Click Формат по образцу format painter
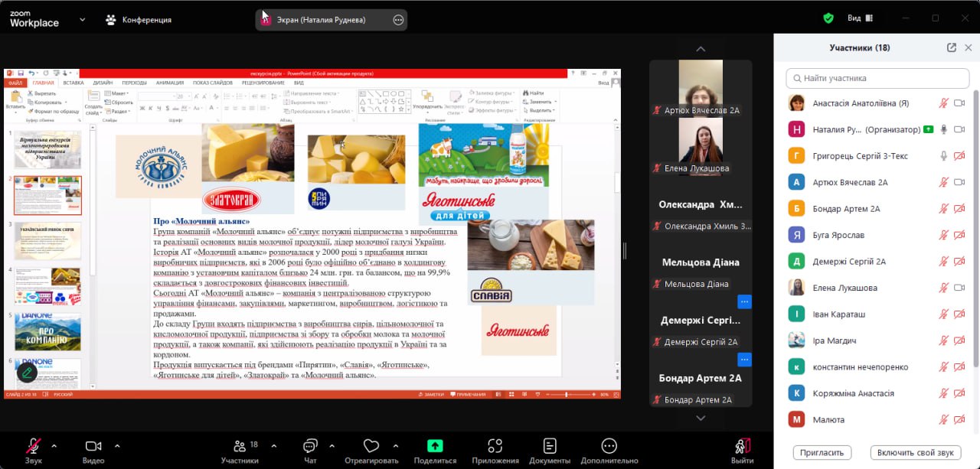 coord(54,111)
